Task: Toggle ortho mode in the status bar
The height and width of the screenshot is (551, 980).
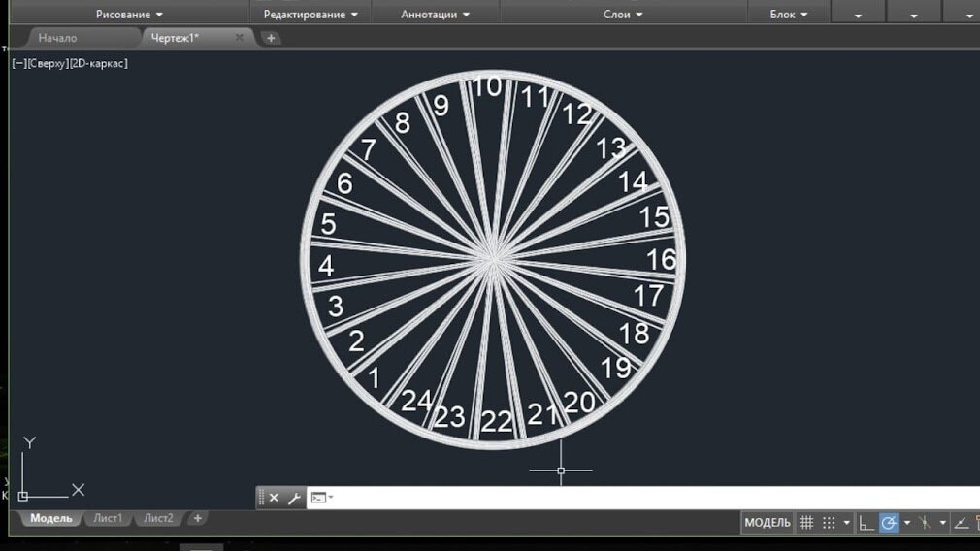Action: pos(866,523)
